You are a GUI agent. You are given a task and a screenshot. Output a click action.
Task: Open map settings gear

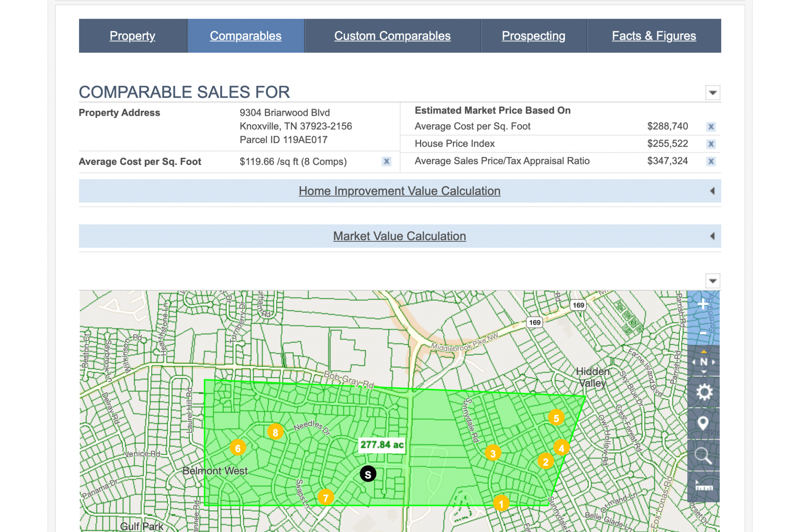click(x=703, y=392)
